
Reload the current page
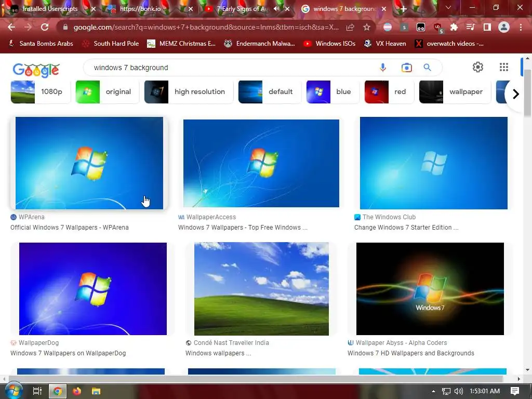coord(45,27)
